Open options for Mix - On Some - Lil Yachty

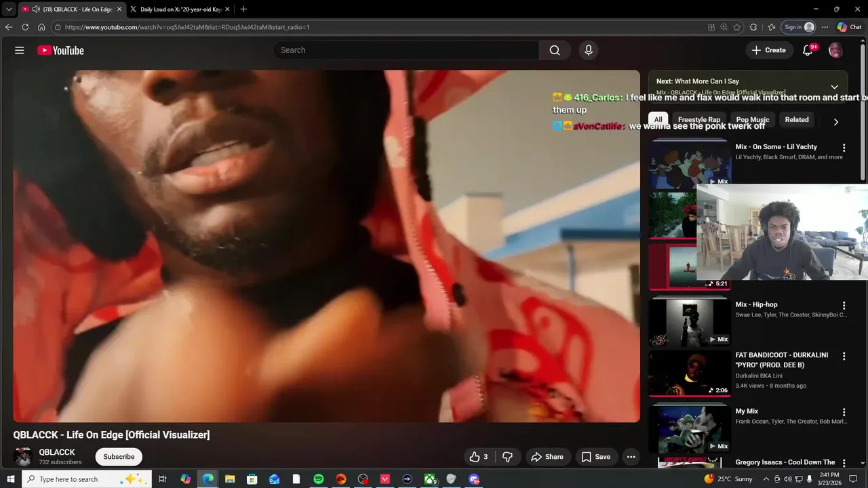coord(844,148)
